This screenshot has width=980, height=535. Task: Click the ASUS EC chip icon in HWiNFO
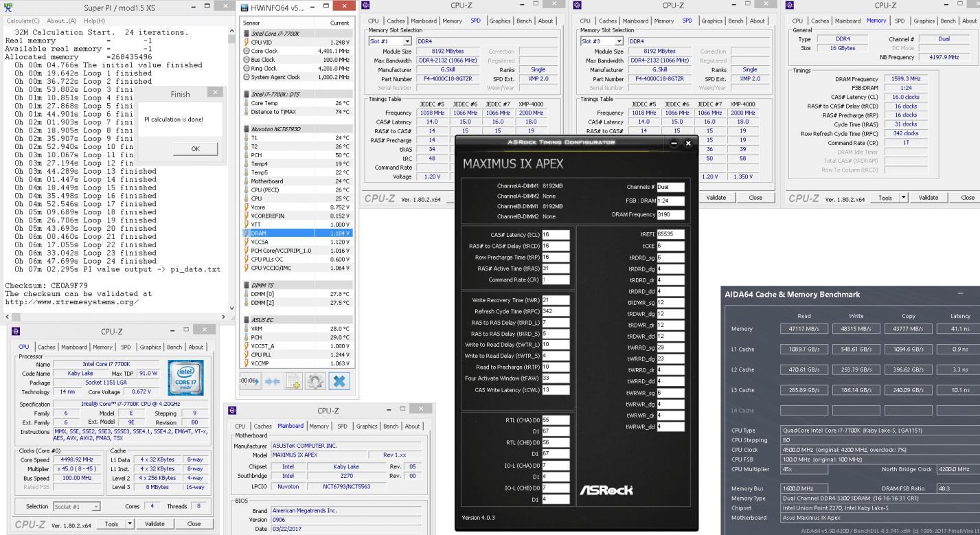coord(247,319)
